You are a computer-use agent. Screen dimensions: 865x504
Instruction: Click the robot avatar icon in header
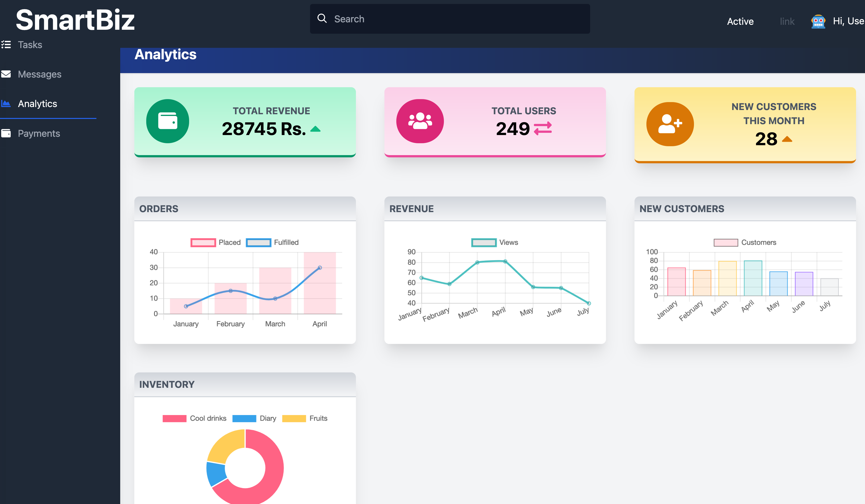coord(818,22)
